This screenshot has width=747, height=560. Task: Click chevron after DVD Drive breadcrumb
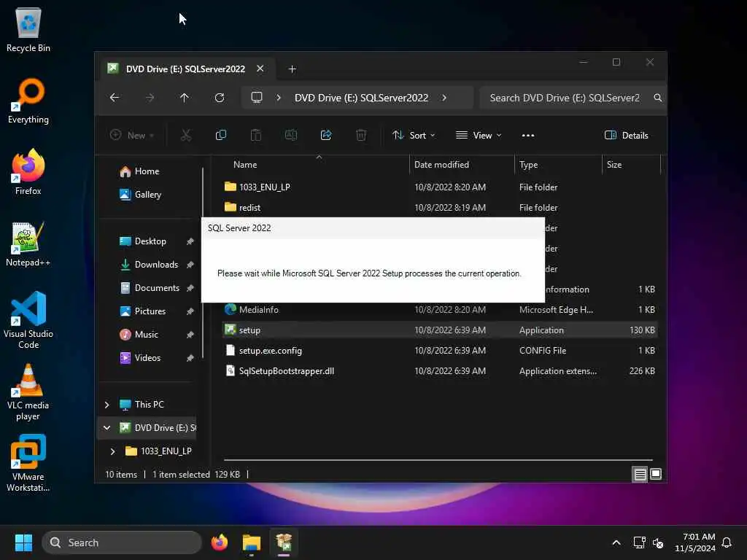[x=444, y=98]
